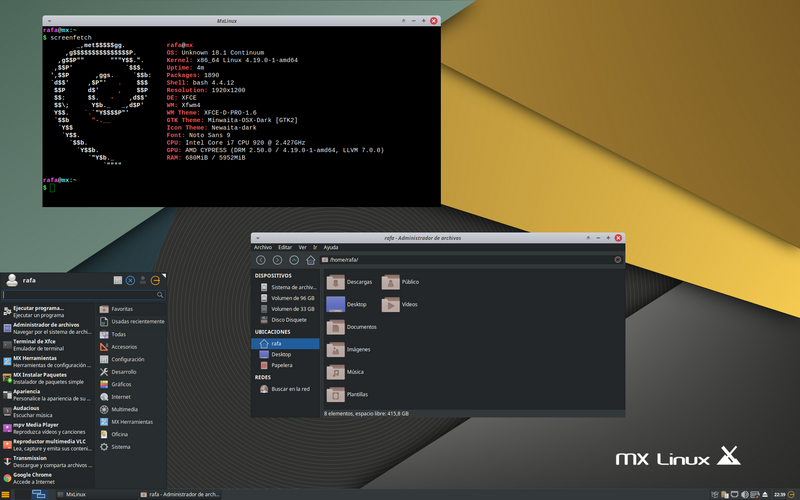
Task: Open the Editar menu
Action: tap(285, 247)
